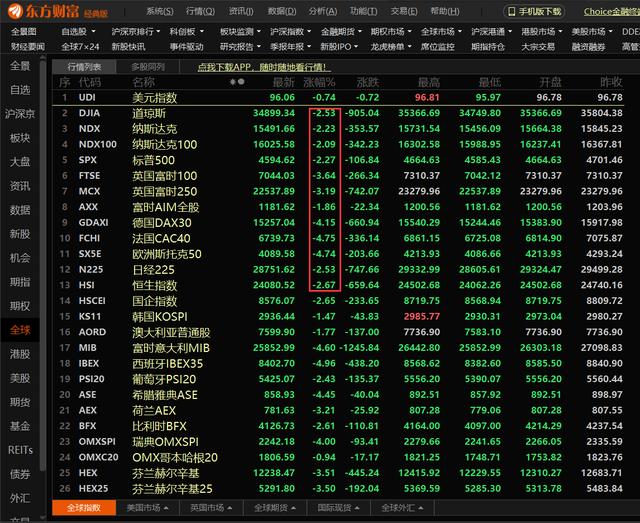Open the 全球外汇 bottom tab menu
The width and height of the screenshot is (640, 523).
point(402,507)
